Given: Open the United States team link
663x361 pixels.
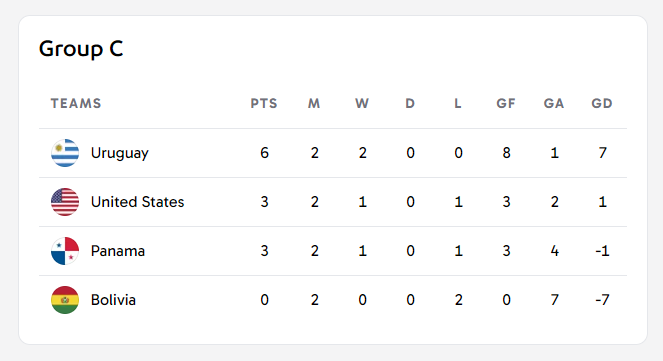Looking at the screenshot, I should point(137,202).
